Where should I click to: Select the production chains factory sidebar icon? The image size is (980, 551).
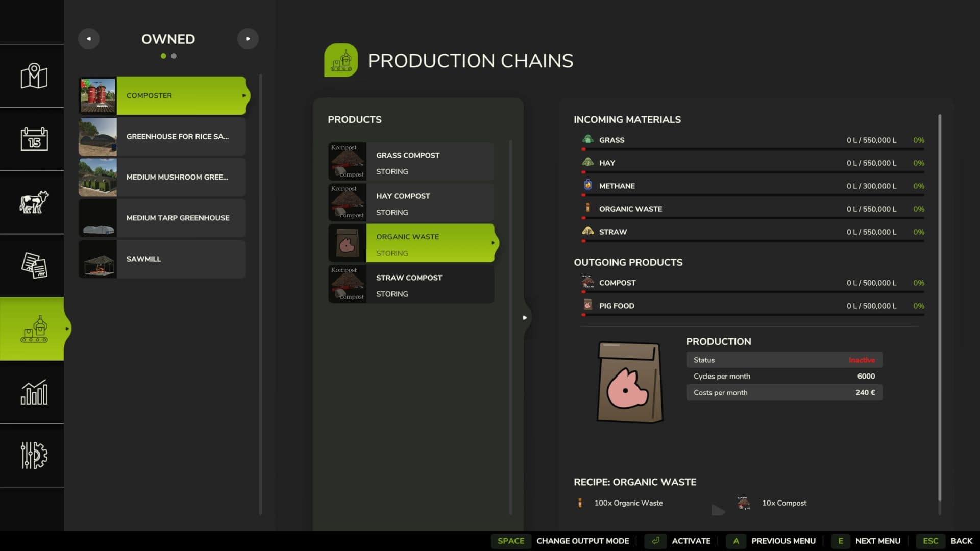coord(34,329)
